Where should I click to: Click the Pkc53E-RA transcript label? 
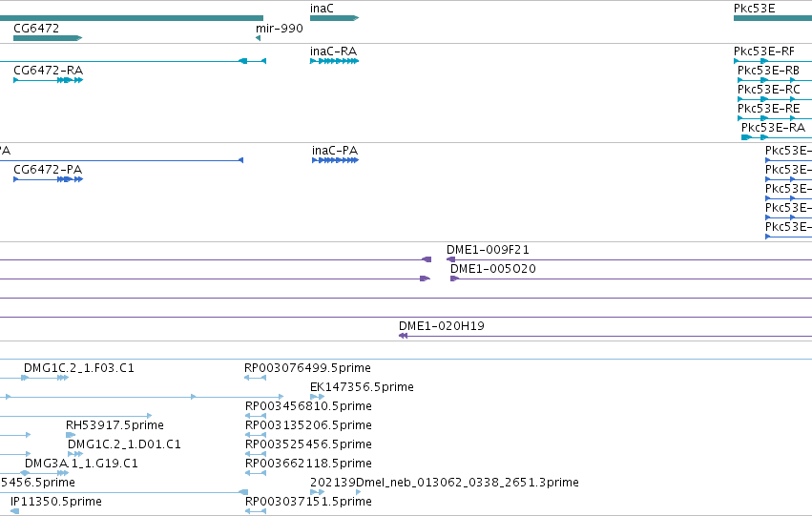[773, 128]
